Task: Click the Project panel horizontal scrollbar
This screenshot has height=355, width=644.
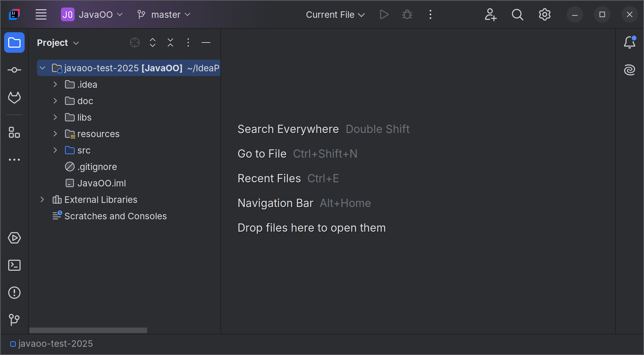Action: pos(88,330)
